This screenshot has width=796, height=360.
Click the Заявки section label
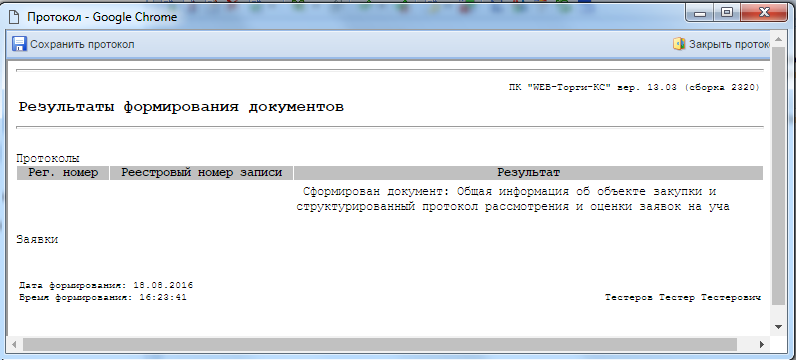[37, 240]
